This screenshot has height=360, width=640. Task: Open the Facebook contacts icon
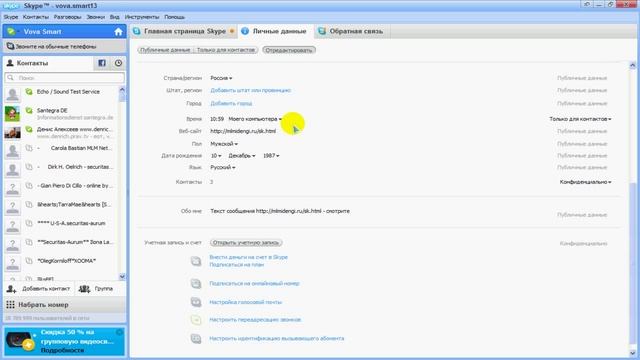click(x=102, y=63)
